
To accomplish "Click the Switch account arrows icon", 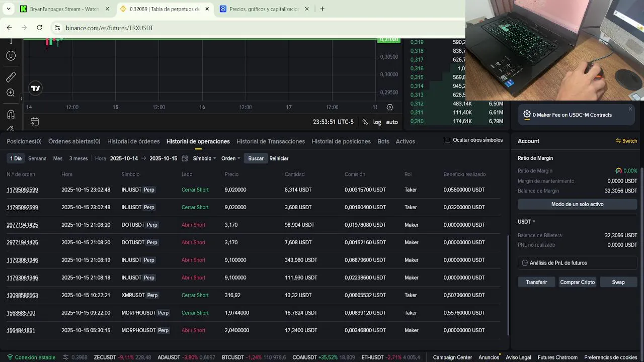I will click(x=618, y=141).
